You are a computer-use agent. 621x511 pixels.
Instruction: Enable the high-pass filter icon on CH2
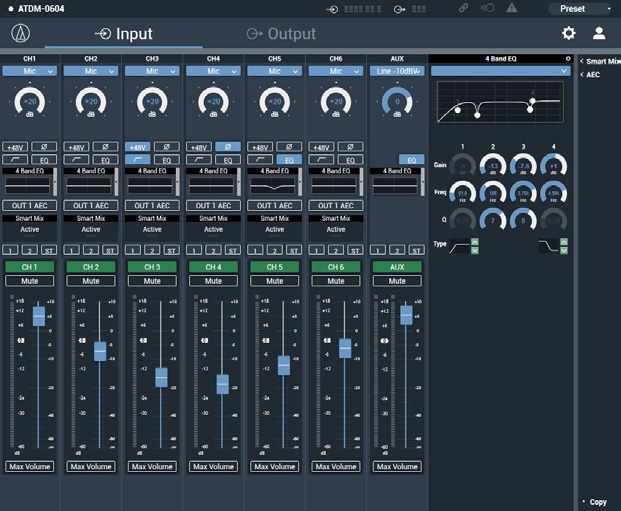[x=76, y=160]
